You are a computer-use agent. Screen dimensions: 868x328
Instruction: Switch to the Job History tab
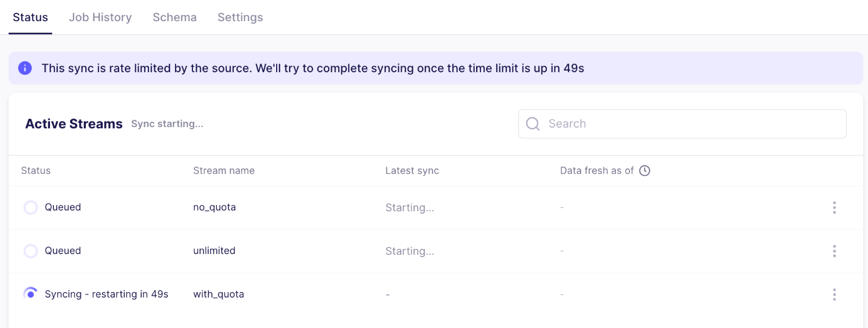[x=101, y=17]
